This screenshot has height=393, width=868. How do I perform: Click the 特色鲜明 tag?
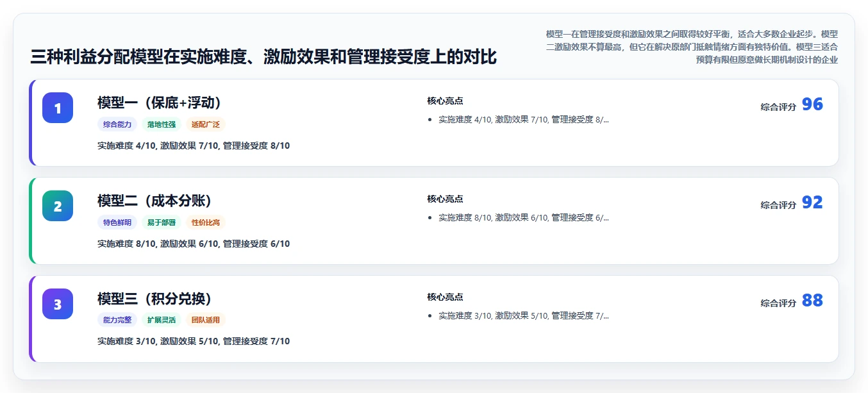pos(117,222)
